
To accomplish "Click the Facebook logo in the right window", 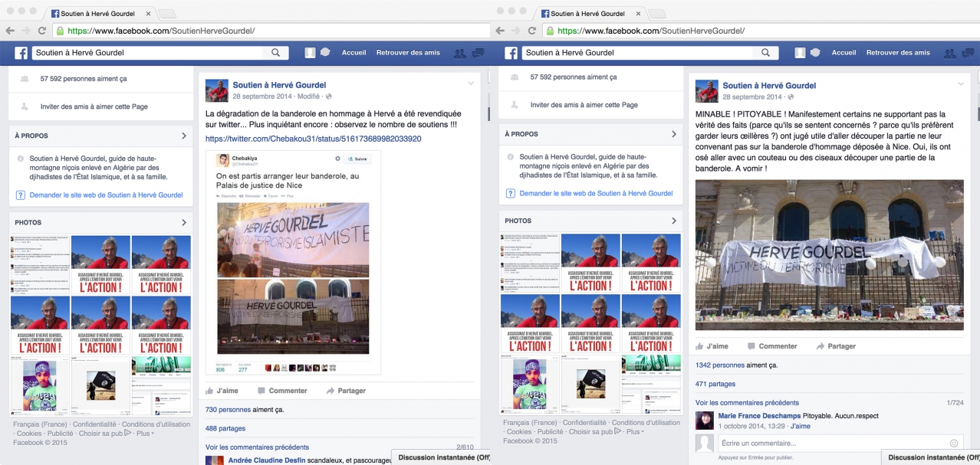I will [511, 53].
